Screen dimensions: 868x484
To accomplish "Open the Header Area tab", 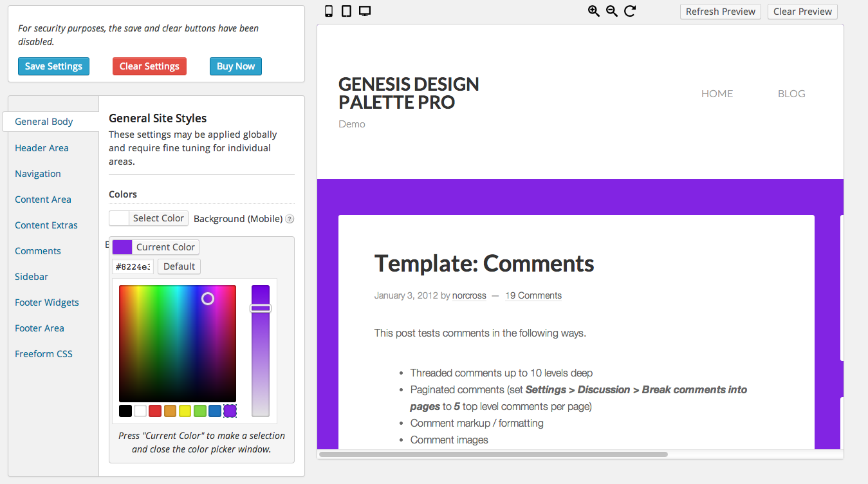I will point(42,148).
